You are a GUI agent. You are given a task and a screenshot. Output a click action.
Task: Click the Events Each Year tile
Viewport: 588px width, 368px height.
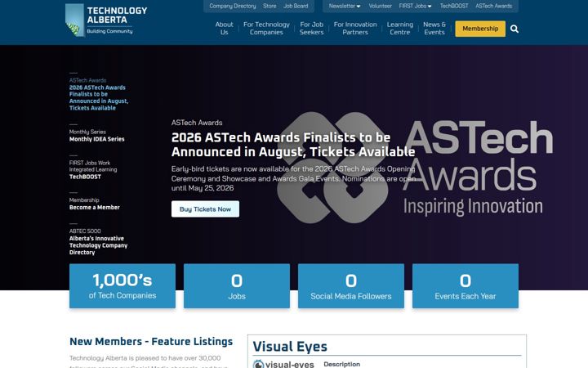465,285
